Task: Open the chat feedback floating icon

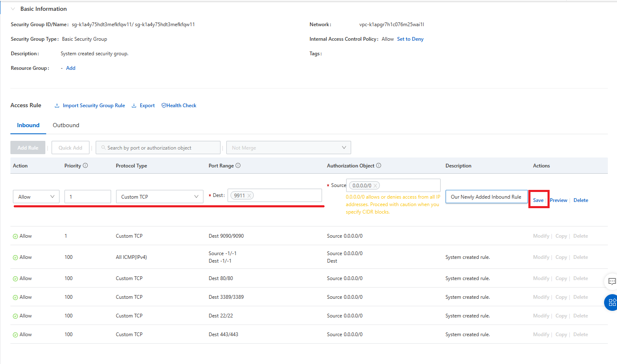Action: point(611,281)
